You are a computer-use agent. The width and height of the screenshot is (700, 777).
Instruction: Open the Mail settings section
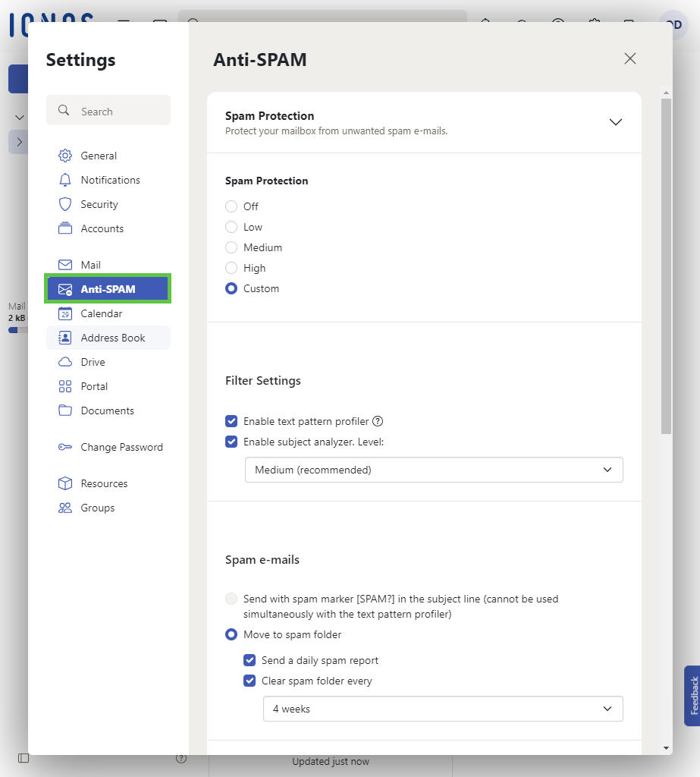pos(91,265)
